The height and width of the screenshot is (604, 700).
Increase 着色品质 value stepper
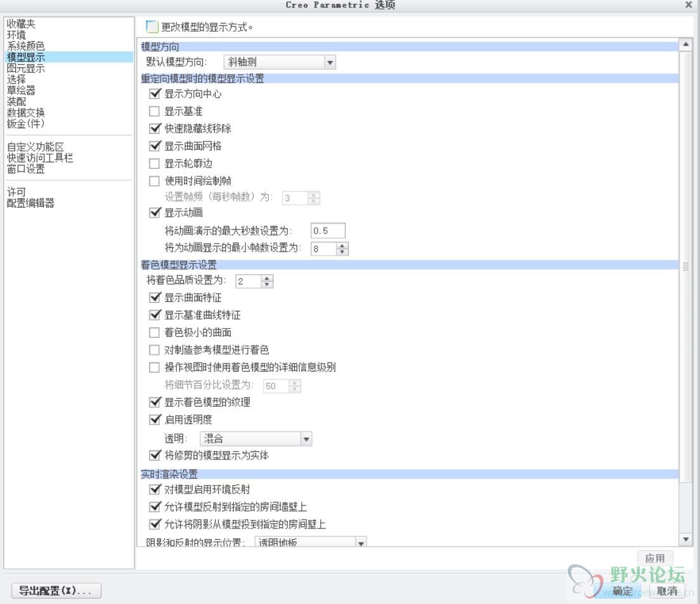267,279
